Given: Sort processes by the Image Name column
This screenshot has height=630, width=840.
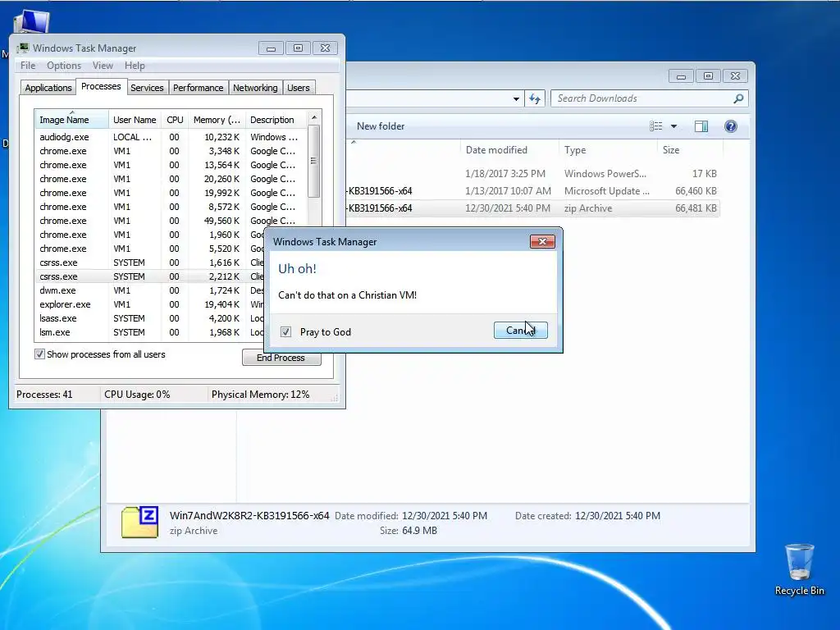Looking at the screenshot, I should [x=71, y=120].
